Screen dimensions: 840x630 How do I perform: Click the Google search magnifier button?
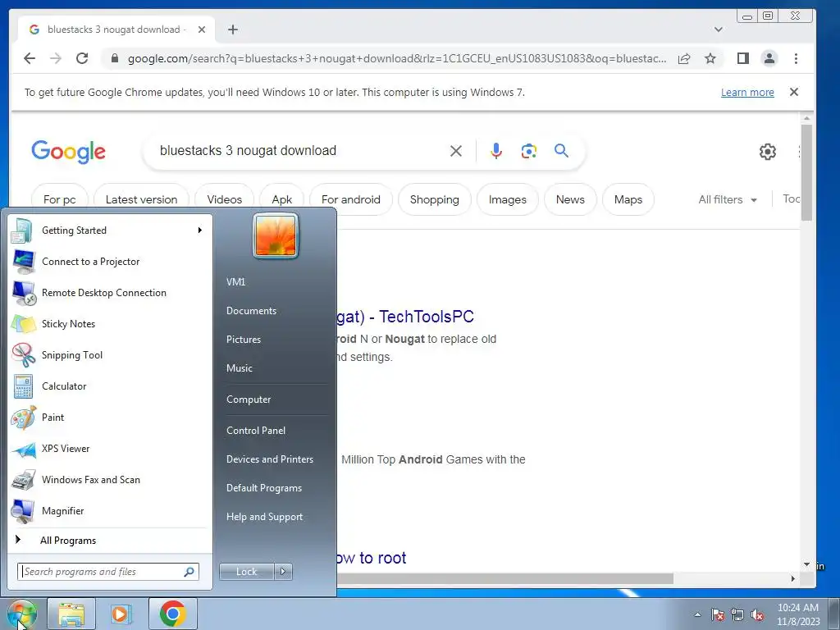click(x=561, y=151)
